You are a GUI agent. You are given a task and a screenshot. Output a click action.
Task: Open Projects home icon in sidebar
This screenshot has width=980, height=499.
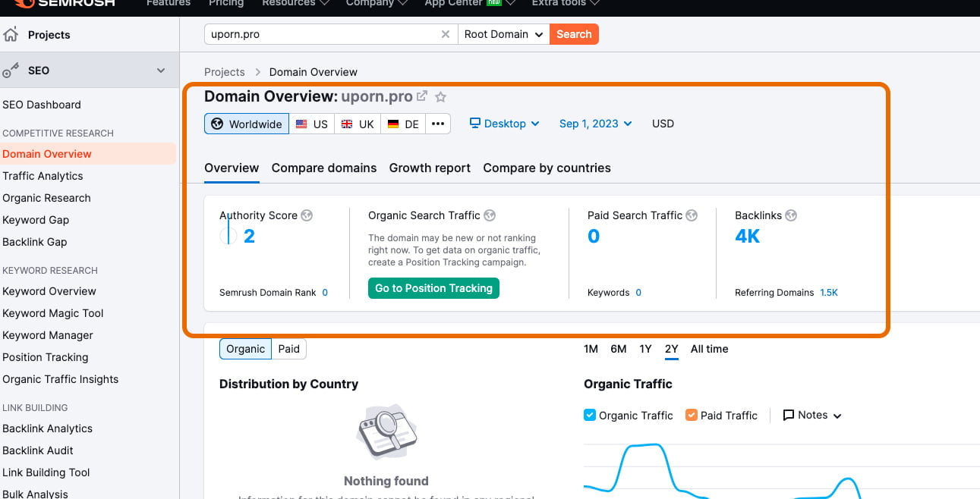(x=11, y=35)
